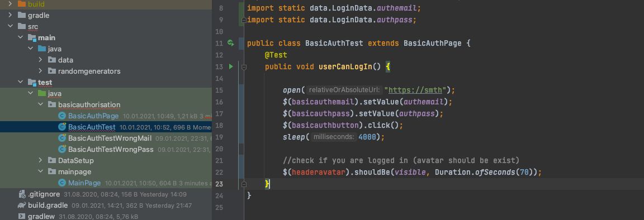Run userCanLogIn test from gutter arrow

(231, 66)
